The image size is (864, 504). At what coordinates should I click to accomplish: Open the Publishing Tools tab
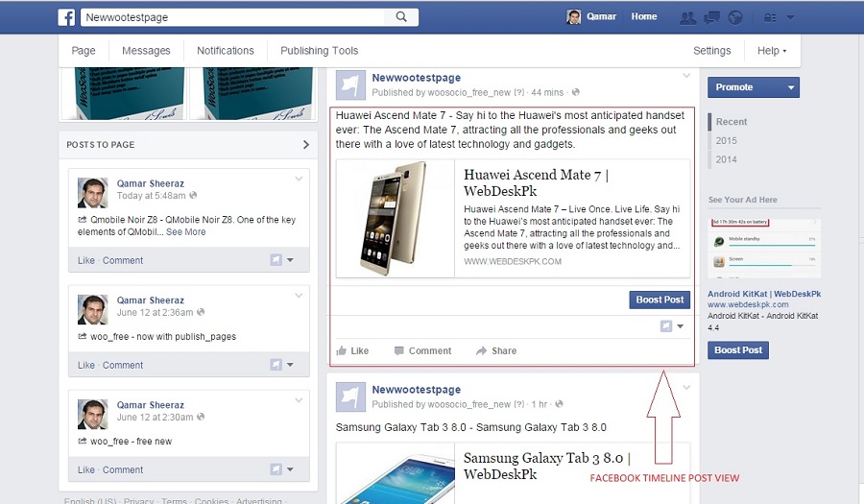pos(319,51)
